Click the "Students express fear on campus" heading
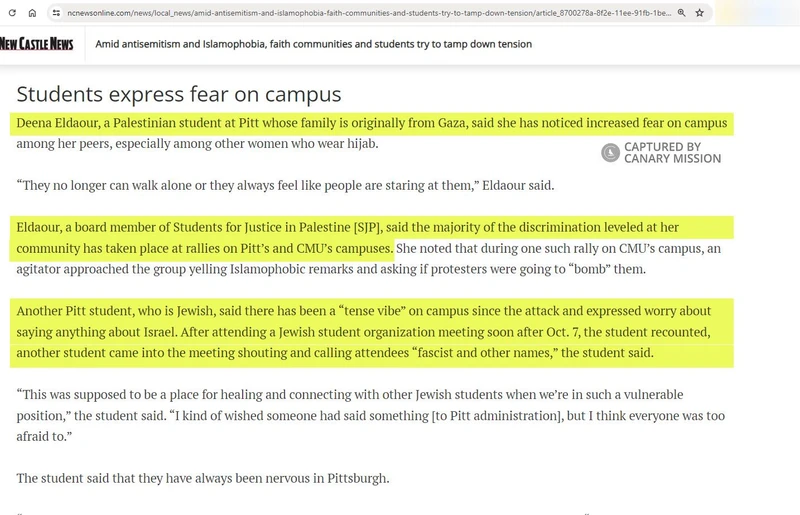Image resolution: width=800 pixels, height=515 pixels. 179,94
